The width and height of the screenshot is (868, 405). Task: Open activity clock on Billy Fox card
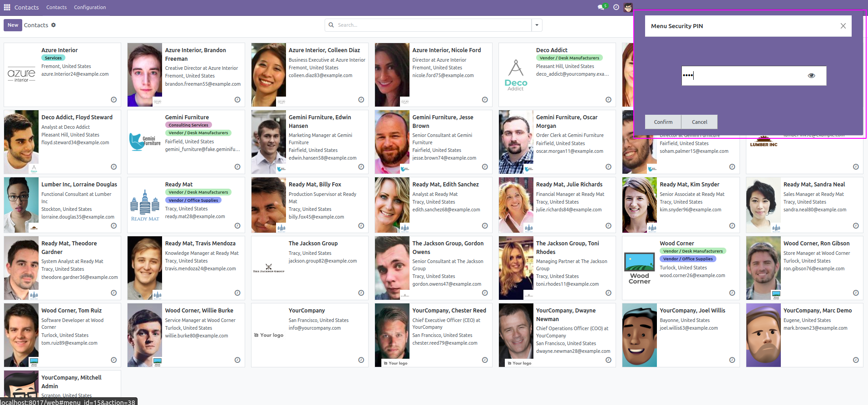[x=361, y=226]
